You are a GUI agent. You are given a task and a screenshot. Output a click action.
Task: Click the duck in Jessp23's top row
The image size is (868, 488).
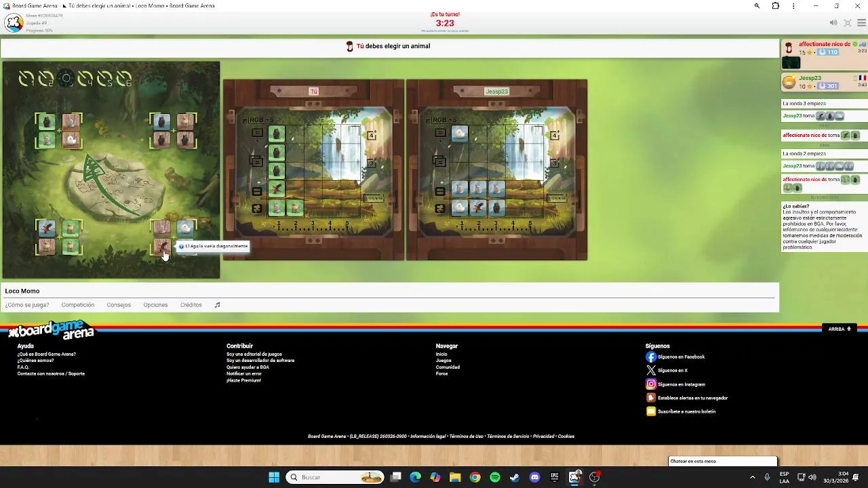click(x=460, y=134)
